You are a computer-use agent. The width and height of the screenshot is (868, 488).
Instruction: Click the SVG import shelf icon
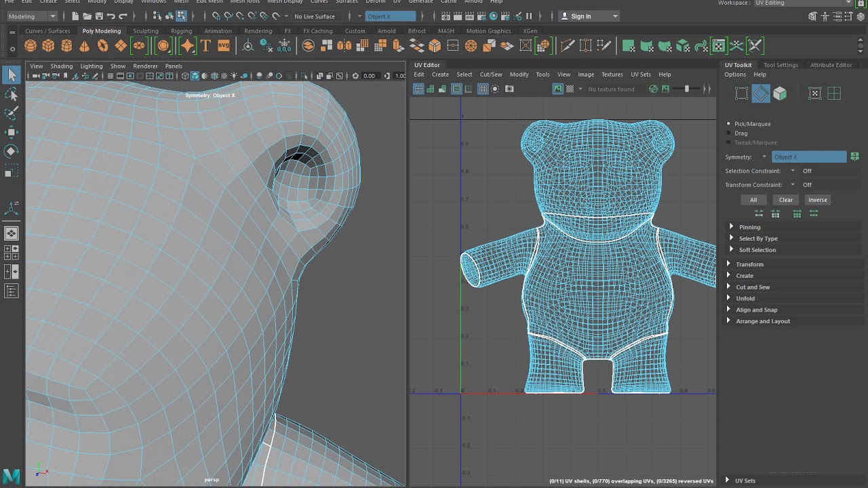(223, 46)
